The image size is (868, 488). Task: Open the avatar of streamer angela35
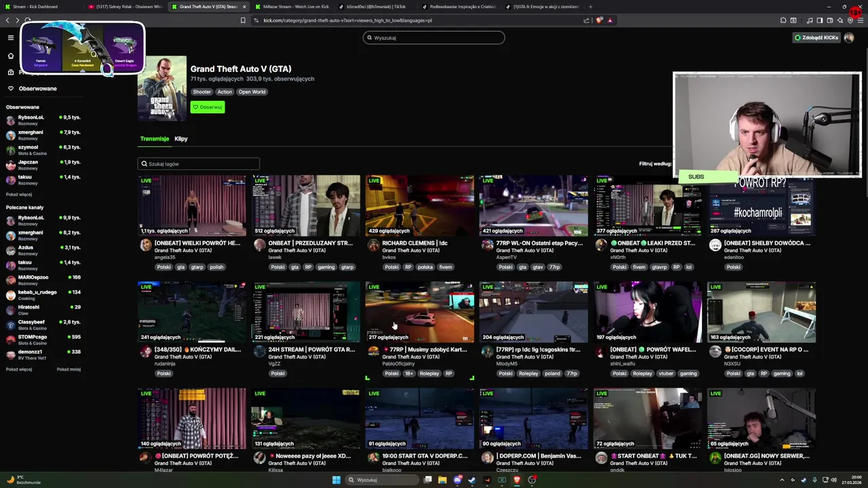(146, 246)
